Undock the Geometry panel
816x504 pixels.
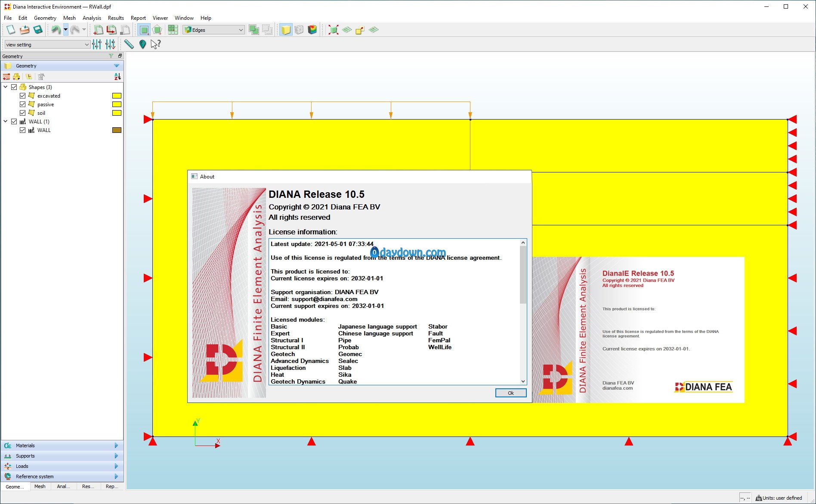tap(120, 56)
